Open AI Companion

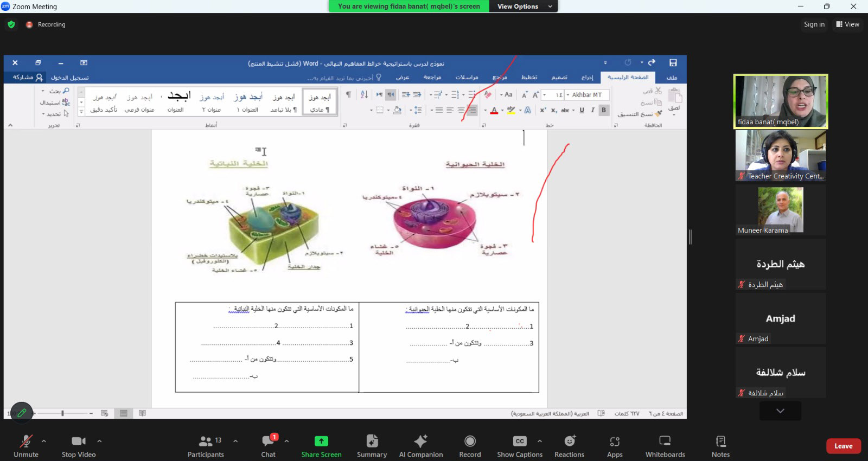(420, 446)
